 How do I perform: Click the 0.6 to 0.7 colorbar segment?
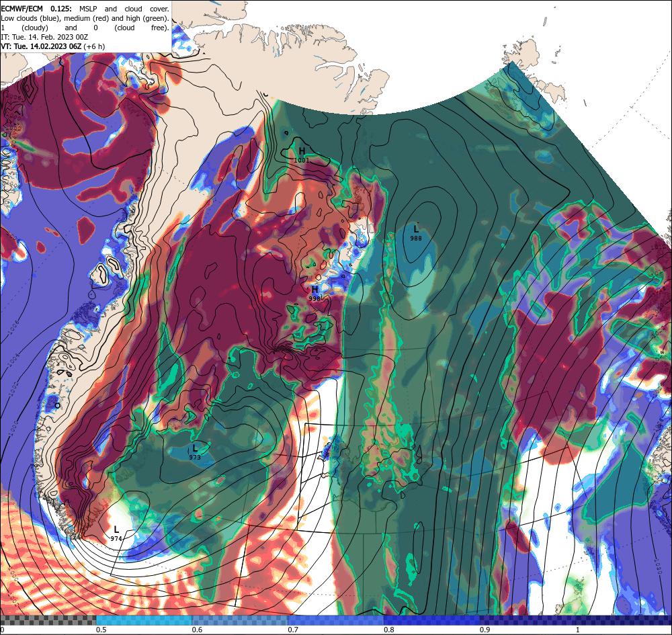click(240, 620)
